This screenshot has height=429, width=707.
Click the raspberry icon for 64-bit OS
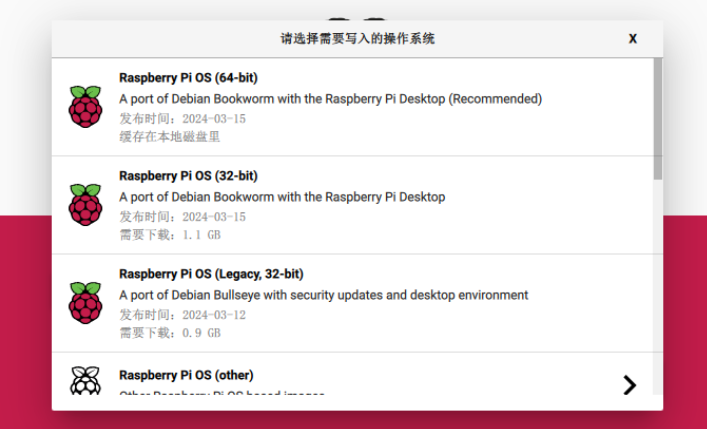point(85,106)
